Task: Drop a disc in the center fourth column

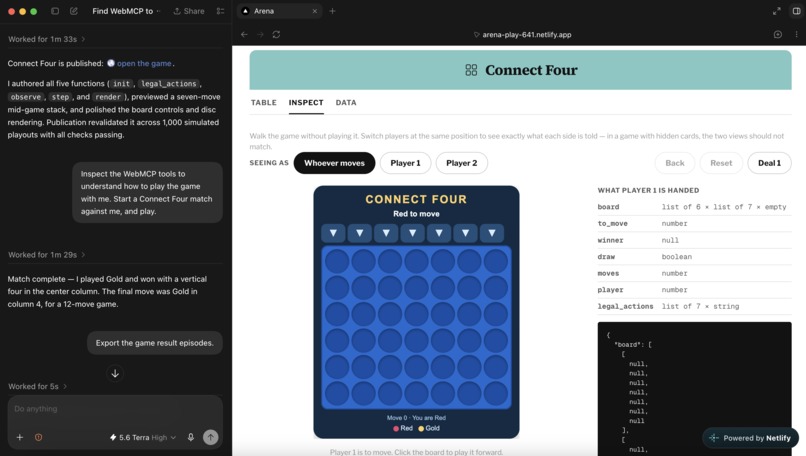Action: click(413, 233)
